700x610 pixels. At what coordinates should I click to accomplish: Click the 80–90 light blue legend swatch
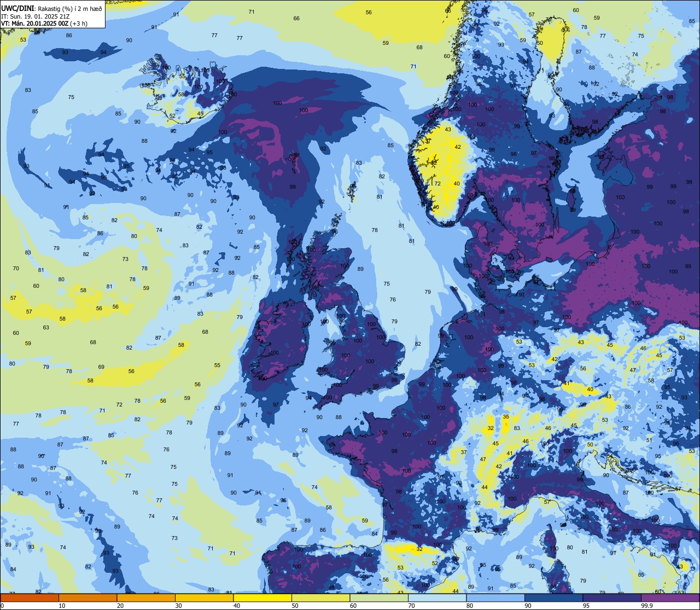click(495, 597)
